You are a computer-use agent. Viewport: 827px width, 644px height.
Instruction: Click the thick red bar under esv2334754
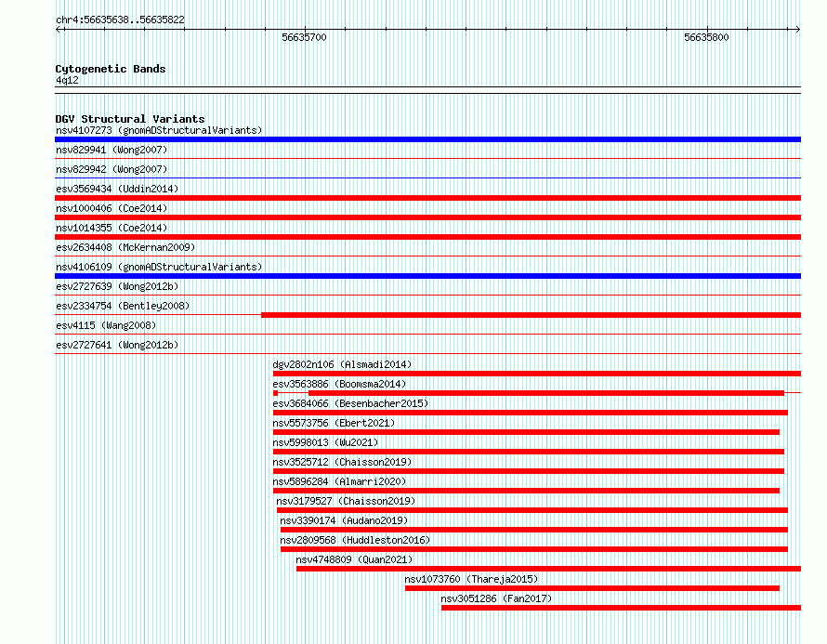tap(532, 315)
